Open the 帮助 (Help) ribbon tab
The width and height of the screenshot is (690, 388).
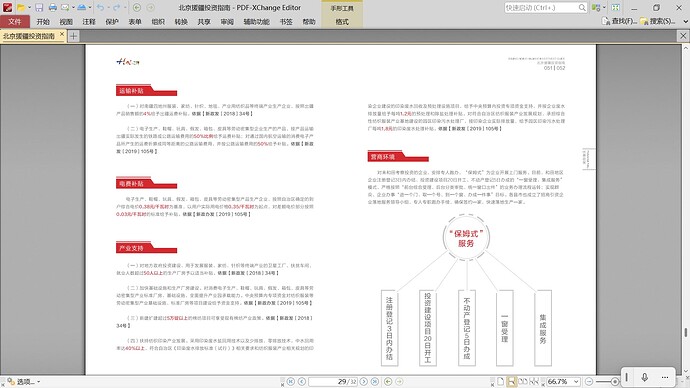coord(309,21)
